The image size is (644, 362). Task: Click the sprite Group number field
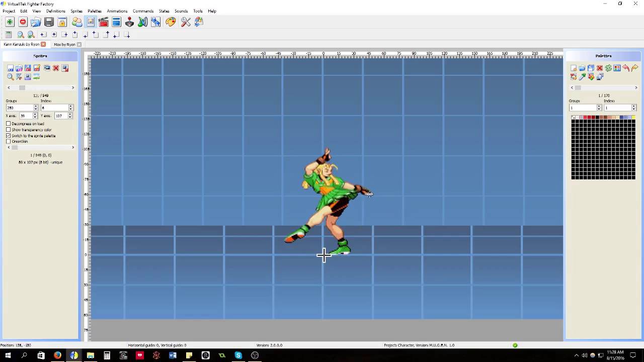[x=20, y=108]
